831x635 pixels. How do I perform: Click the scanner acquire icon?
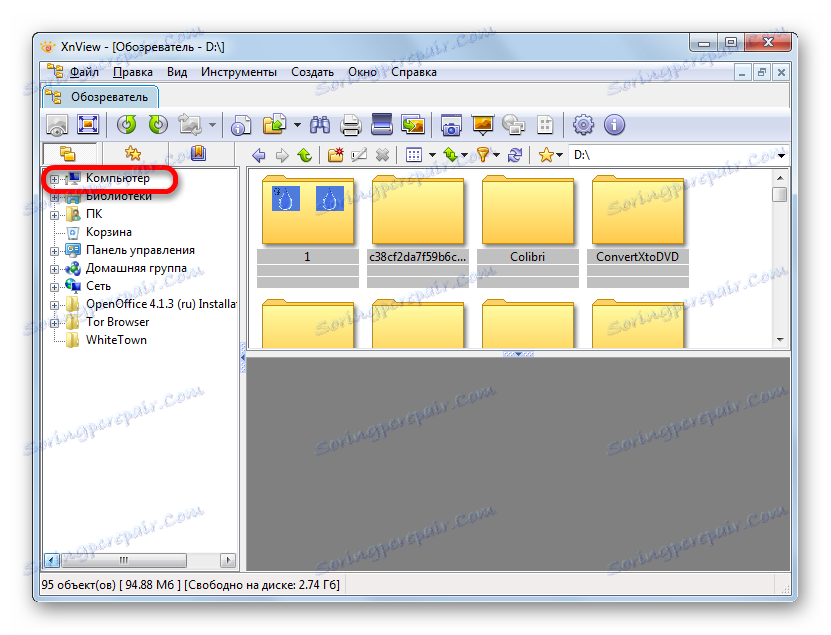click(382, 125)
